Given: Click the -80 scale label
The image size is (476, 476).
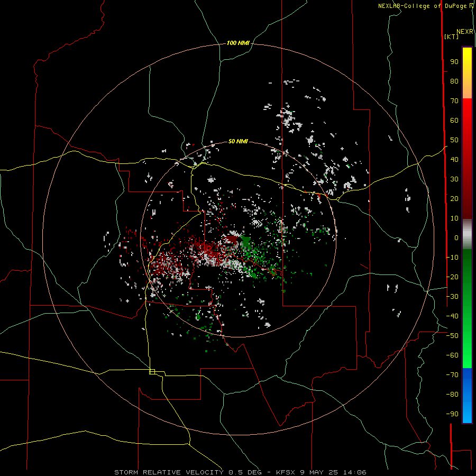Looking at the screenshot, I should (x=452, y=395).
